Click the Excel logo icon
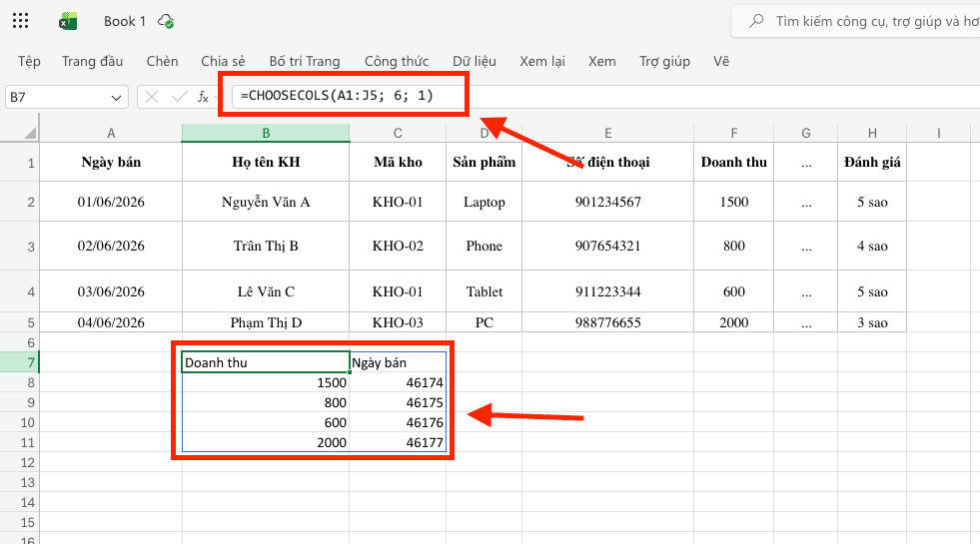The width and height of the screenshot is (980, 544). pos(68,21)
